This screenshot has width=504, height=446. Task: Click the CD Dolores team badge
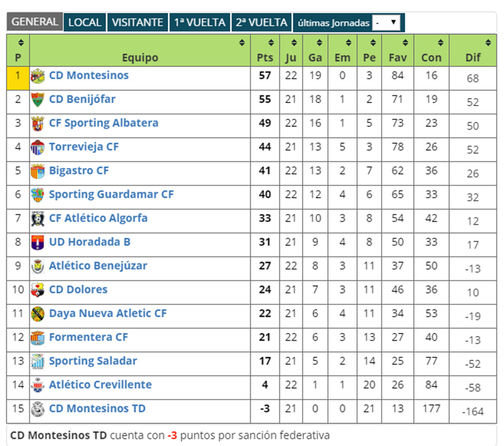tap(37, 290)
